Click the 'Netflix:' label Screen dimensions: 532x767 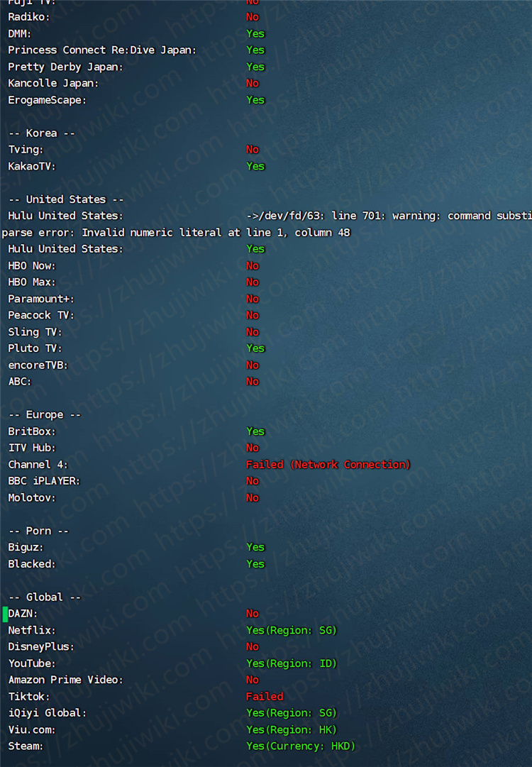click(x=32, y=631)
